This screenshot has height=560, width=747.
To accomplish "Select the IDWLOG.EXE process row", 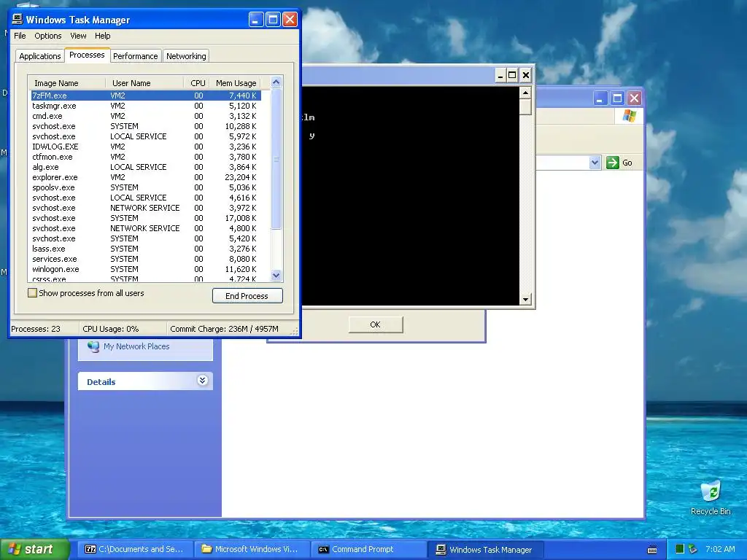I will (146, 147).
